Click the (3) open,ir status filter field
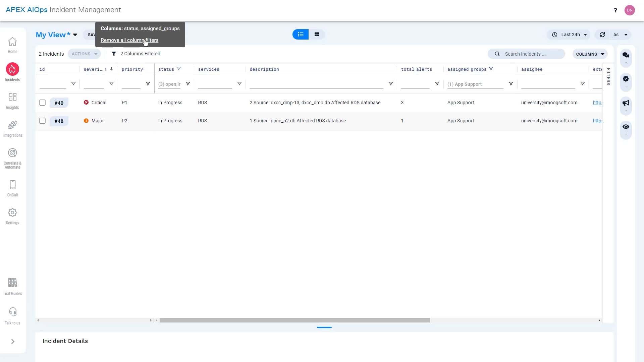 (169, 84)
